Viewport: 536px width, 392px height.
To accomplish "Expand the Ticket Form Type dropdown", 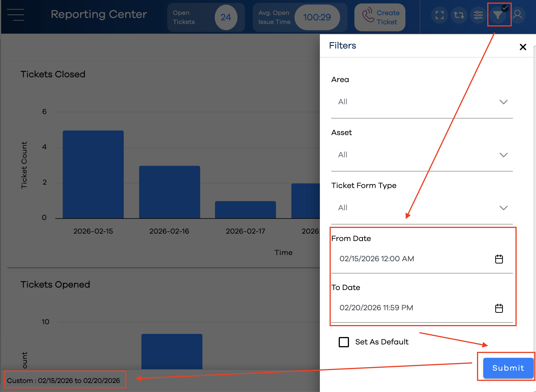I will coord(422,208).
